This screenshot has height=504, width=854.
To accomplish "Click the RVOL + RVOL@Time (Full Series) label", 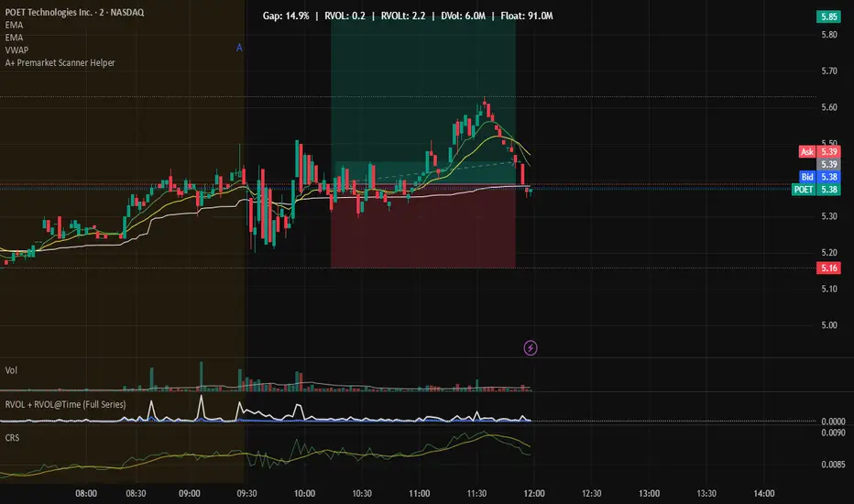I will click(x=65, y=404).
